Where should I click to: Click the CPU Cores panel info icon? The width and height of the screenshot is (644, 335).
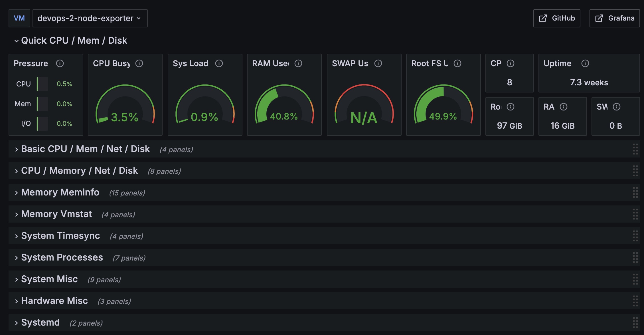pyautogui.click(x=511, y=63)
